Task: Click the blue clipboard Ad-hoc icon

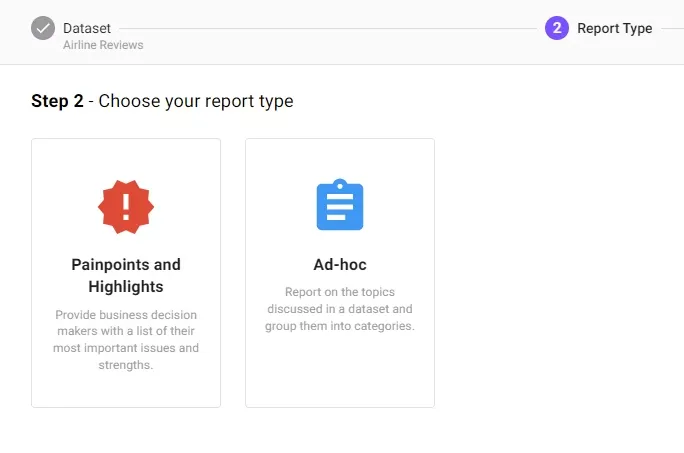Action: pyautogui.click(x=340, y=204)
